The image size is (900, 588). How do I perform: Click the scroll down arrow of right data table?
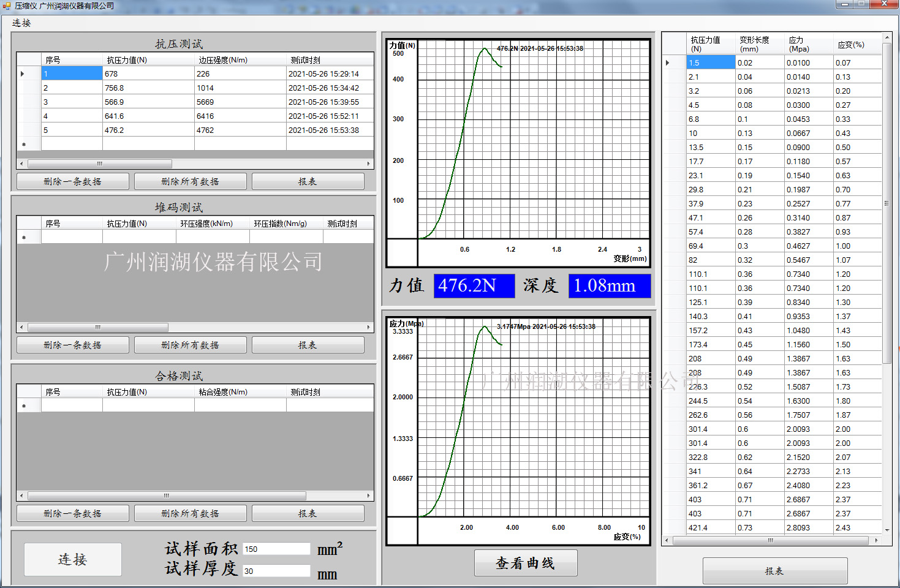pos(887,530)
